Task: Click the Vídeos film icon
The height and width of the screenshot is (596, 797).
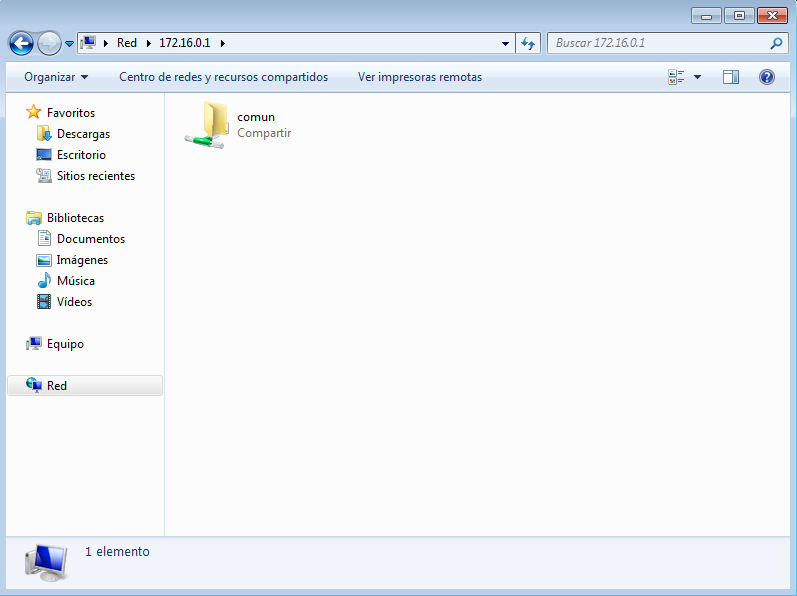Action: [x=44, y=302]
